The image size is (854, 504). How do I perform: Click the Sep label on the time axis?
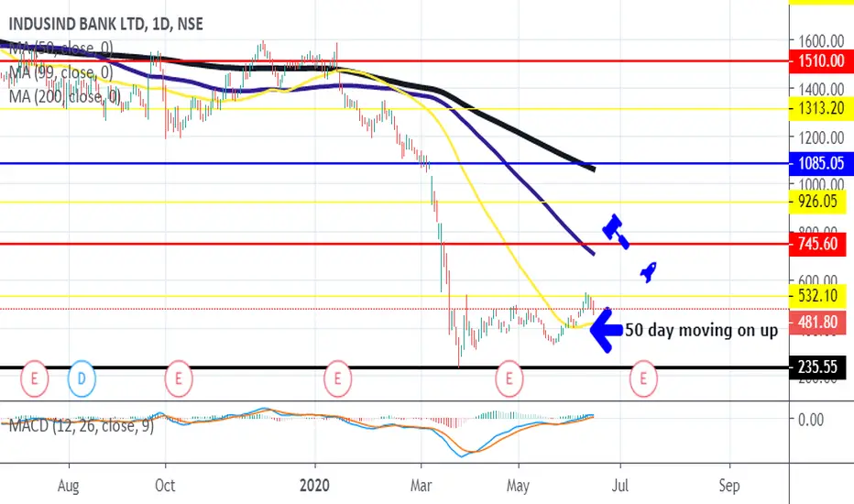tap(729, 486)
